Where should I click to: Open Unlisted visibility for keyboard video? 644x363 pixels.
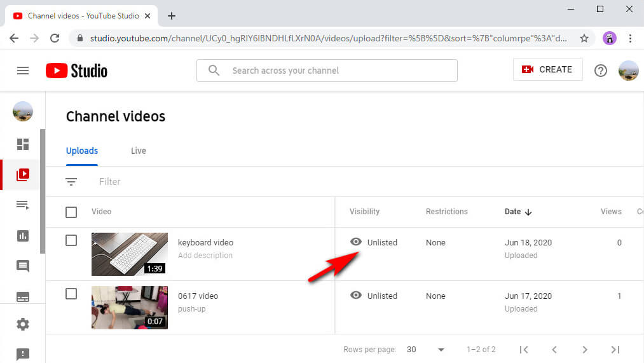click(374, 242)
